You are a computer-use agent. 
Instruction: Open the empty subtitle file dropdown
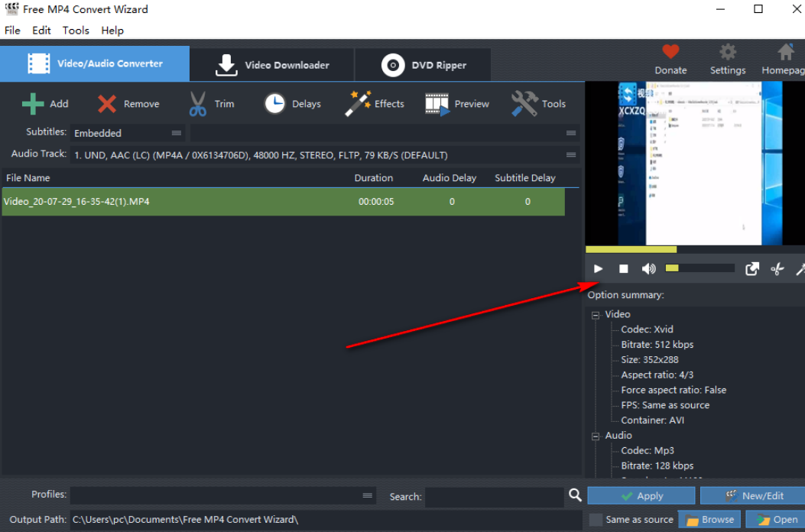coord(385,133)
